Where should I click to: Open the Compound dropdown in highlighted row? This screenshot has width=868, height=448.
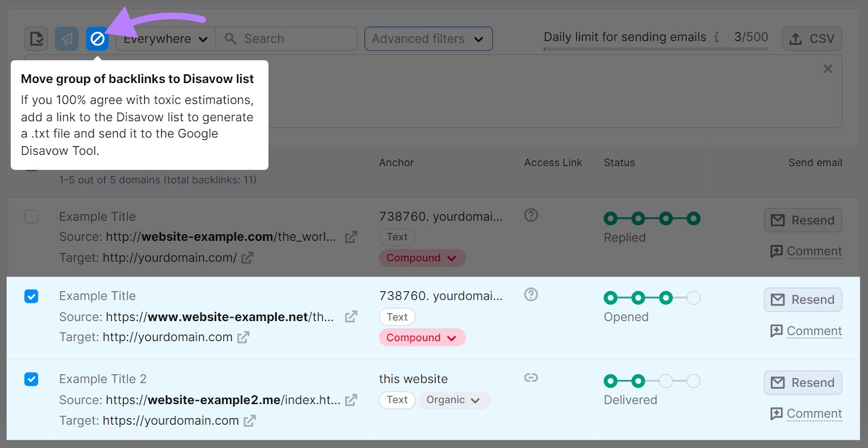422,337
